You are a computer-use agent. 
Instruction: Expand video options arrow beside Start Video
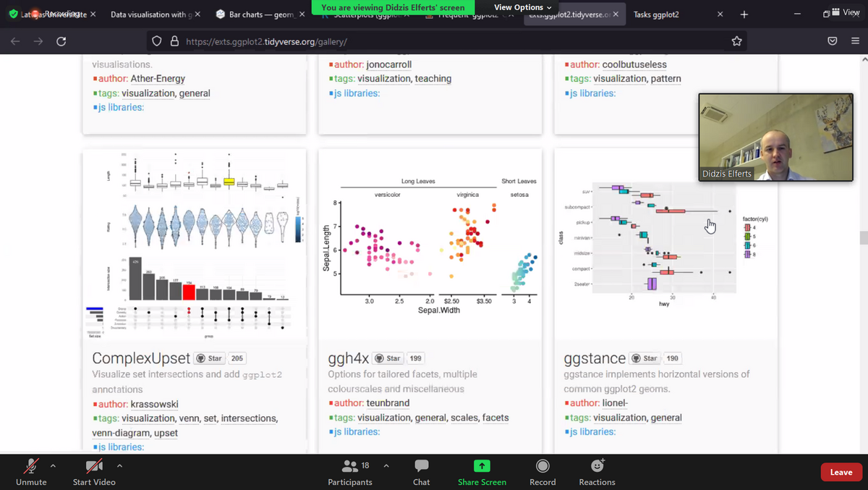120,465
